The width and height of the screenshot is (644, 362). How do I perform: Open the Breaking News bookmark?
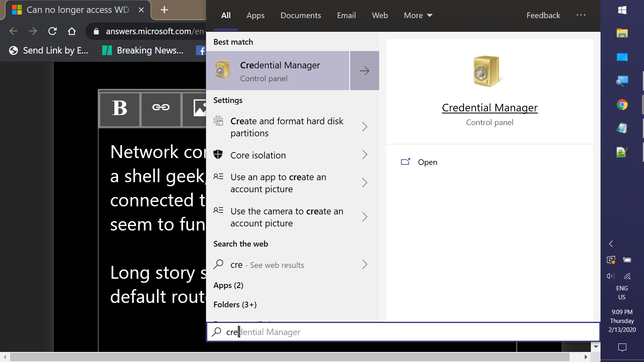(x=143, y=50)
